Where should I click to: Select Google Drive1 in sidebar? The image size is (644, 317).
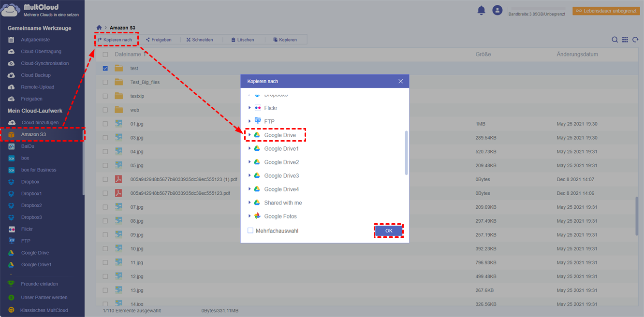pyautogui.click(x=36, y=265)
